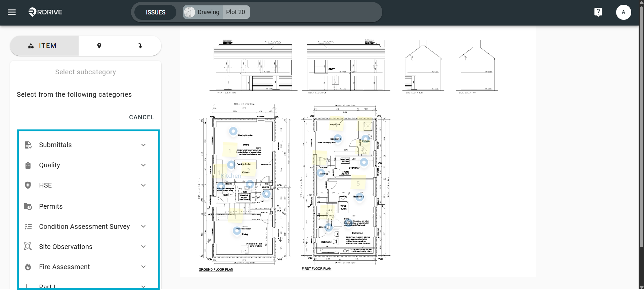Click the Fire Assessment flame icon
Screen dimensions: 644x290
coord(28,267)
